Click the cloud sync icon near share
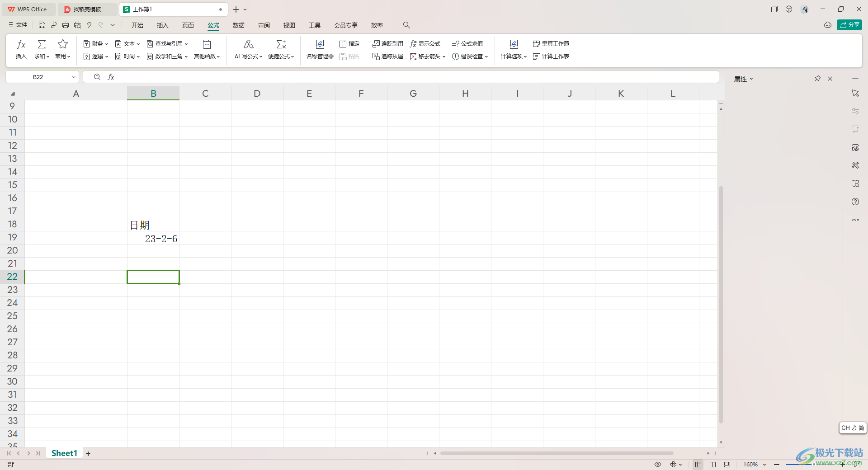 (x=828, y=25)
